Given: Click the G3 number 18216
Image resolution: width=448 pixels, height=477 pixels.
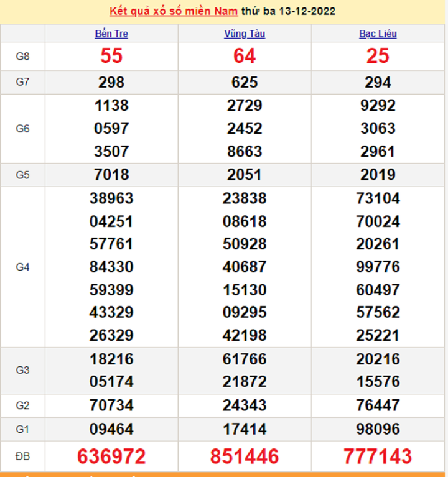Looking at the screenshot, I should pyautogui.click(x=111, y=359).
